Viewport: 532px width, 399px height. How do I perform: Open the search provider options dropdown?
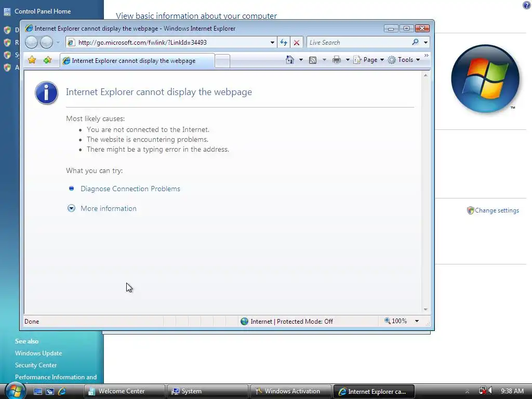click(x=426, y=43)
